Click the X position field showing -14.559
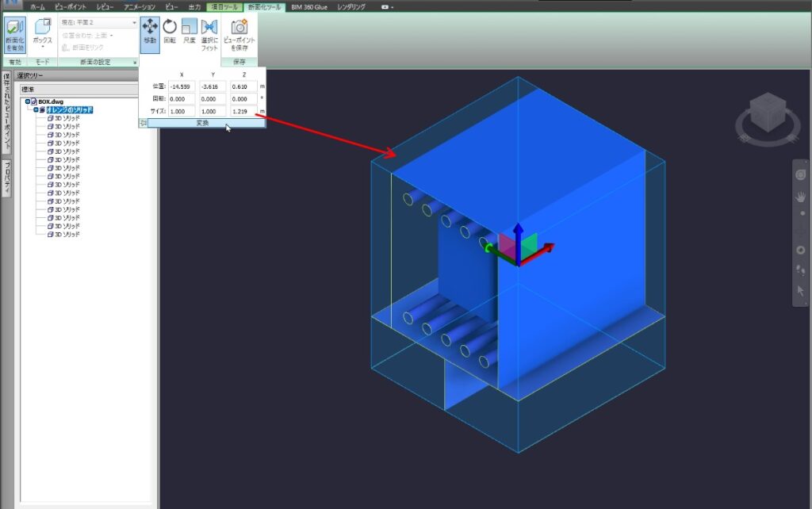 [181, 86]
